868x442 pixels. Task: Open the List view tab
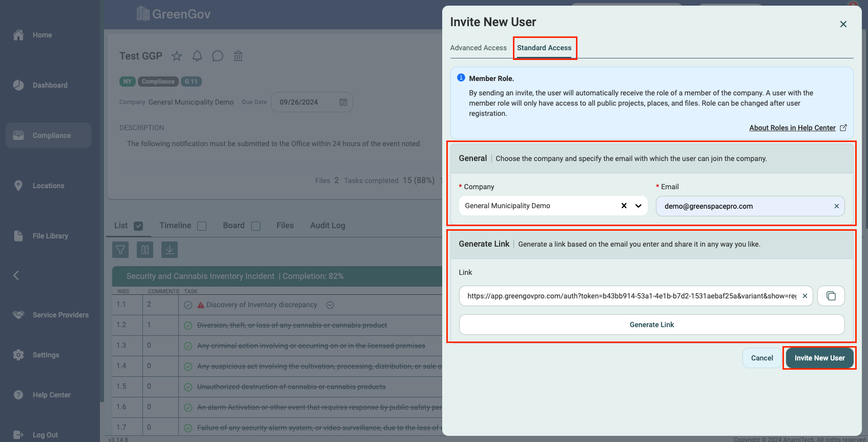click(121, 226)
